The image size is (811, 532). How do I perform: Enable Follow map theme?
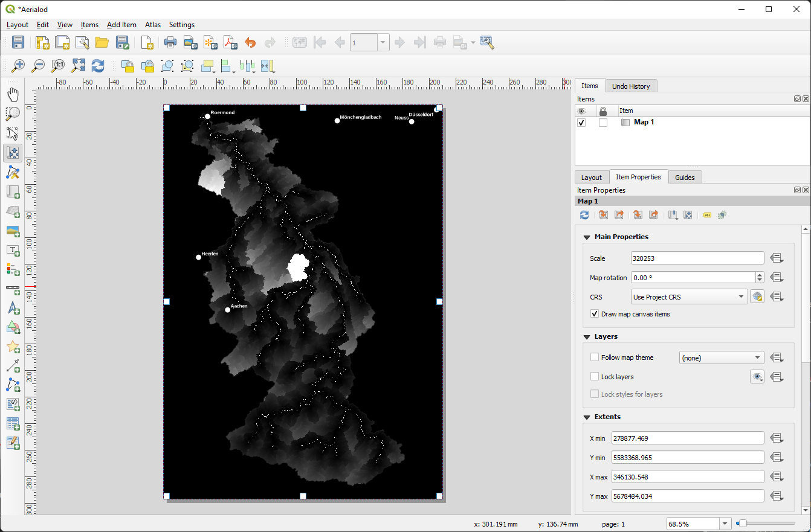pyautogui.click(x=595, y=357)
